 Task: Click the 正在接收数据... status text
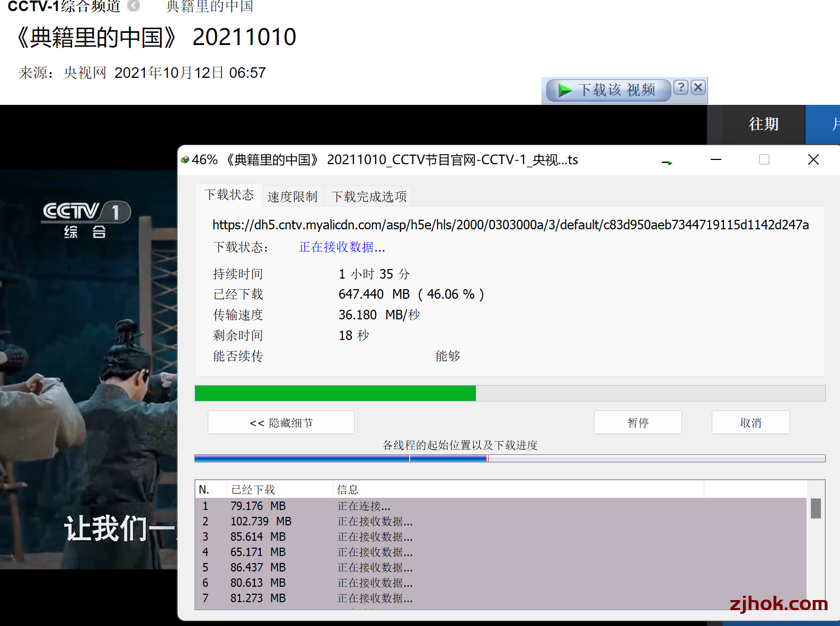(x=342, y=247)
